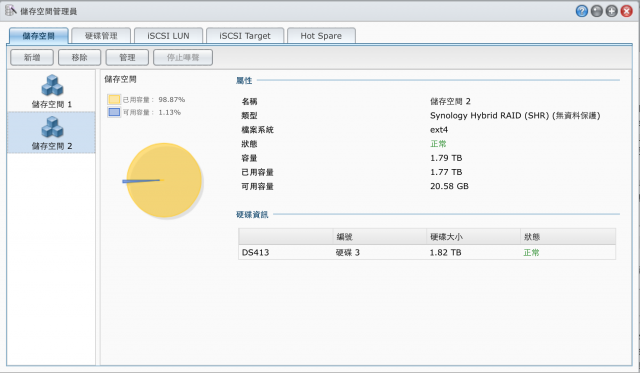
Task: Click the 新增 button
Action: [x=32, y=58]
